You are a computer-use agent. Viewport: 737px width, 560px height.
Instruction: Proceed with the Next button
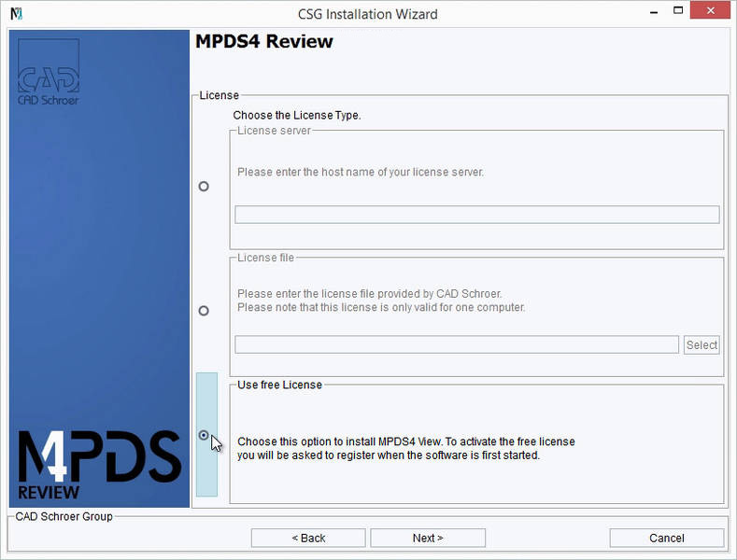click(428, 538)
